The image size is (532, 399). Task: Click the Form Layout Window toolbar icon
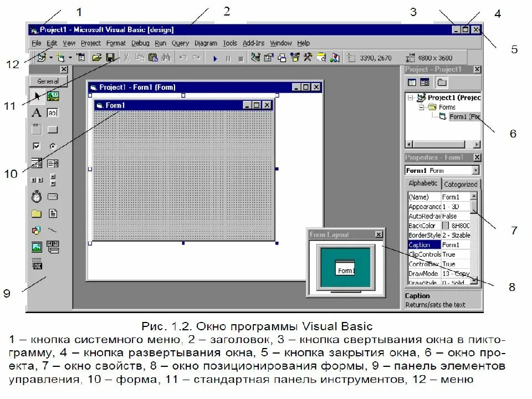tap(282, 58)
